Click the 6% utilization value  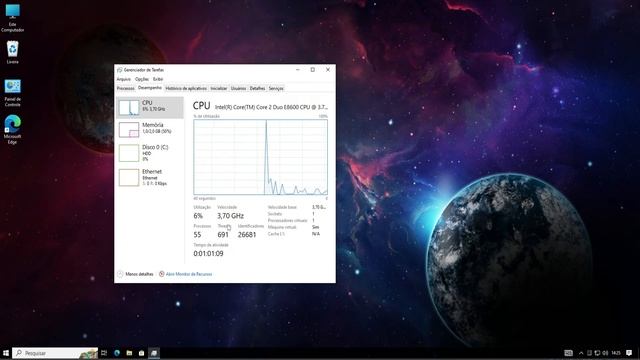point(198,216)
